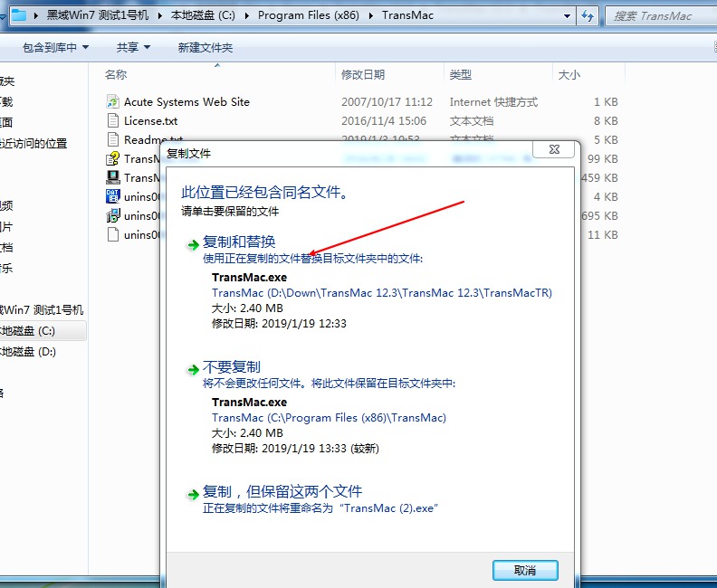Select TransMac application computer icon
717x588 pixels.
[113, 177]
